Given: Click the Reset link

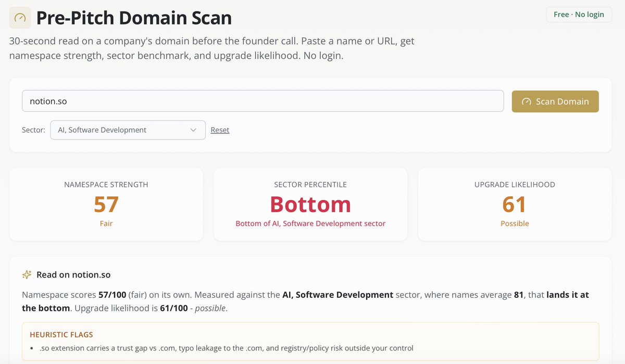Looking at the screenshot, I should tap(220, 130).
